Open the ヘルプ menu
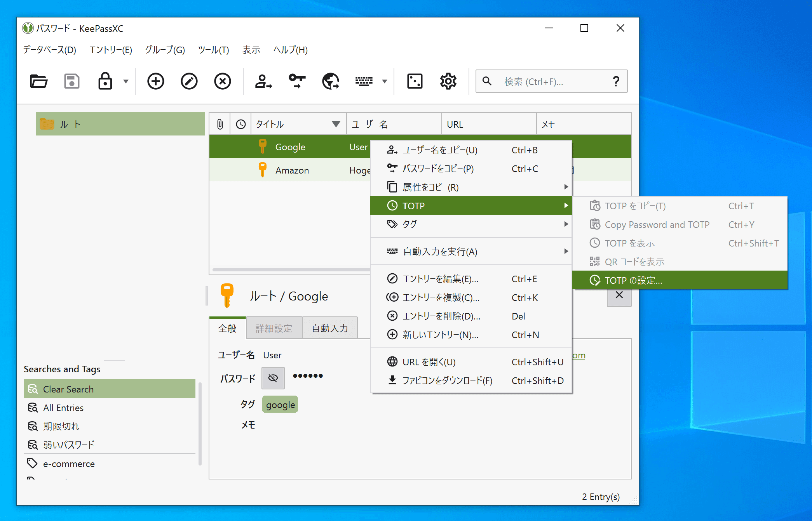Image resolution: width=812 pixels, height=521 pixels. coord(291,50)
